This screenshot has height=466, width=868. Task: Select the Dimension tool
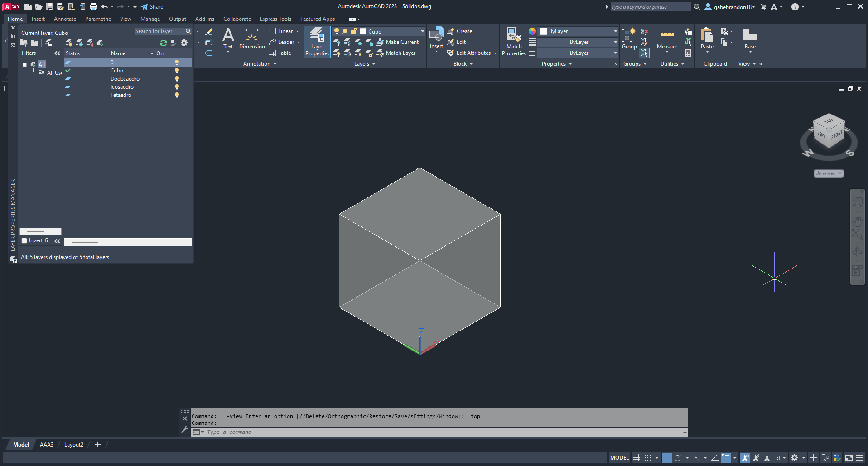click(x=252, y=39)
